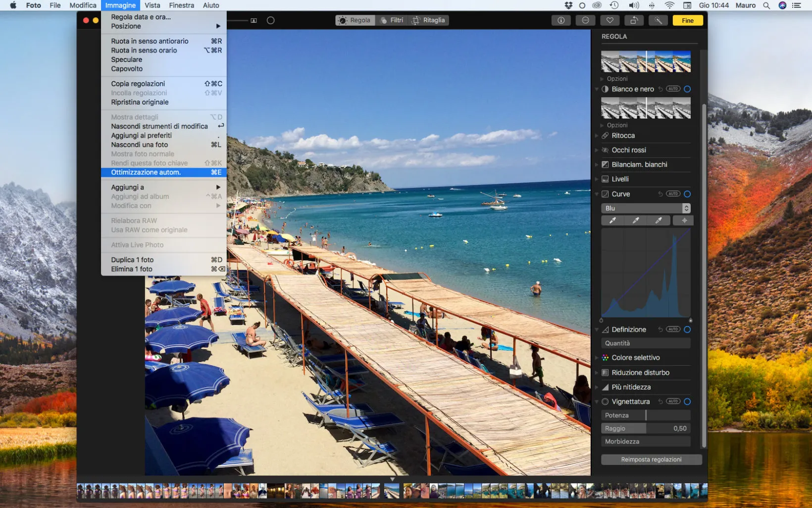812x508 pixels.
Task: Click AUTO for Definizione
Action: coord(673,329)
